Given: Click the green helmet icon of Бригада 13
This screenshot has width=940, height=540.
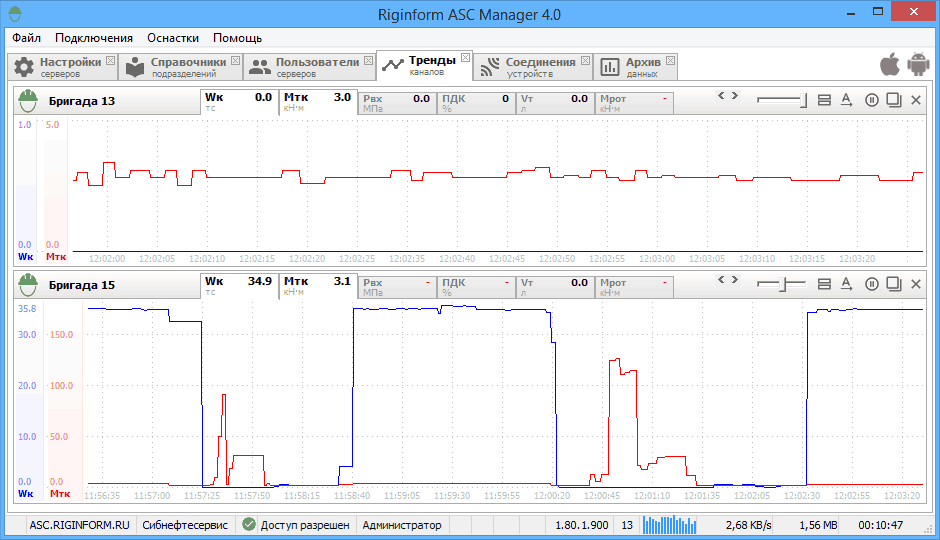Looking at the screenshot, I should click(x=29, y=102).
